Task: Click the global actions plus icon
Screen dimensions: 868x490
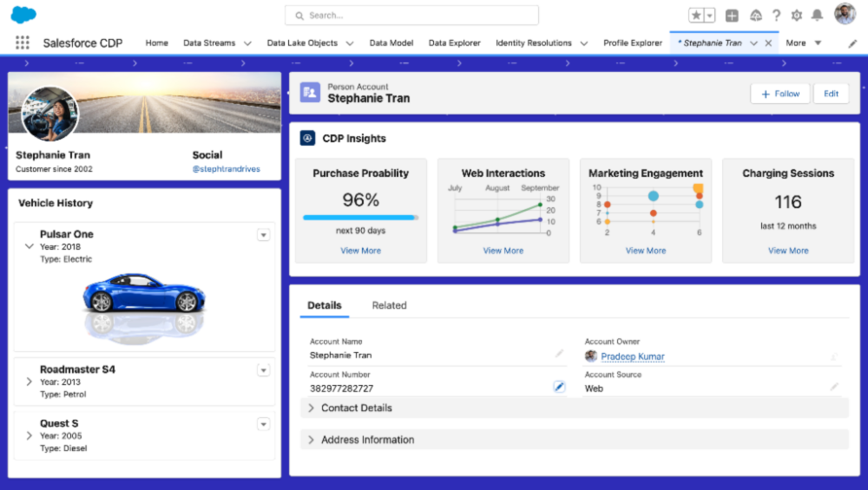Action: tap(732, 16)
